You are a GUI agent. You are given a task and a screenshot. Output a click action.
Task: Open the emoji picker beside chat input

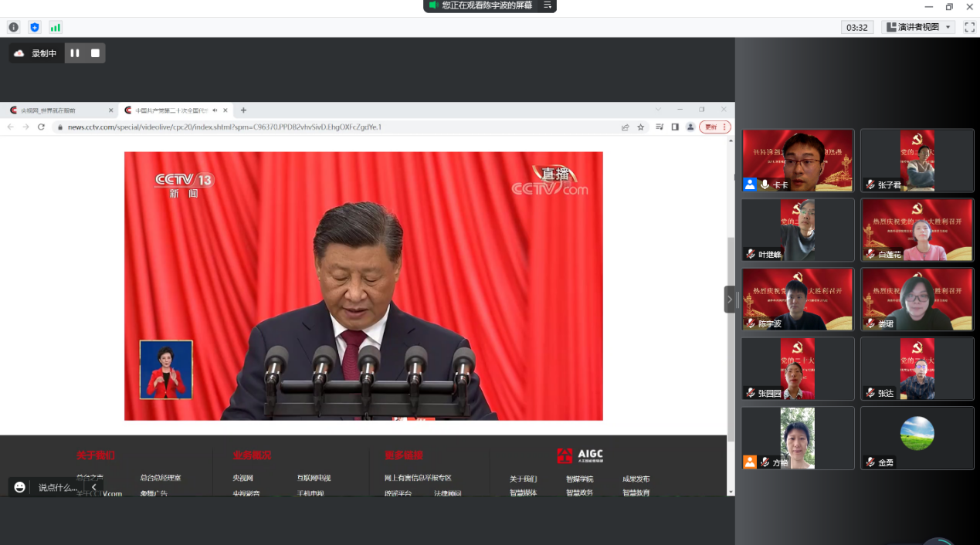tap(19, 486)
